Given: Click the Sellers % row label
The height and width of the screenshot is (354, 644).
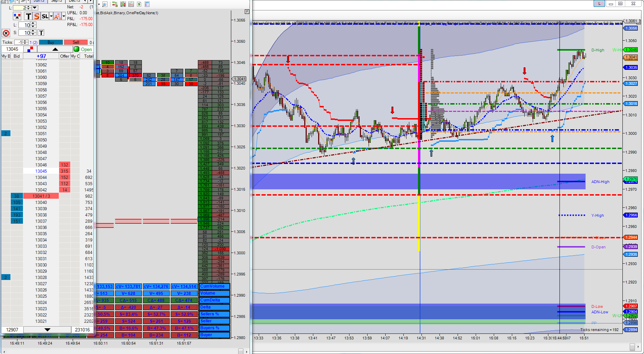Looking at the screenshot, I should (214, 314).
